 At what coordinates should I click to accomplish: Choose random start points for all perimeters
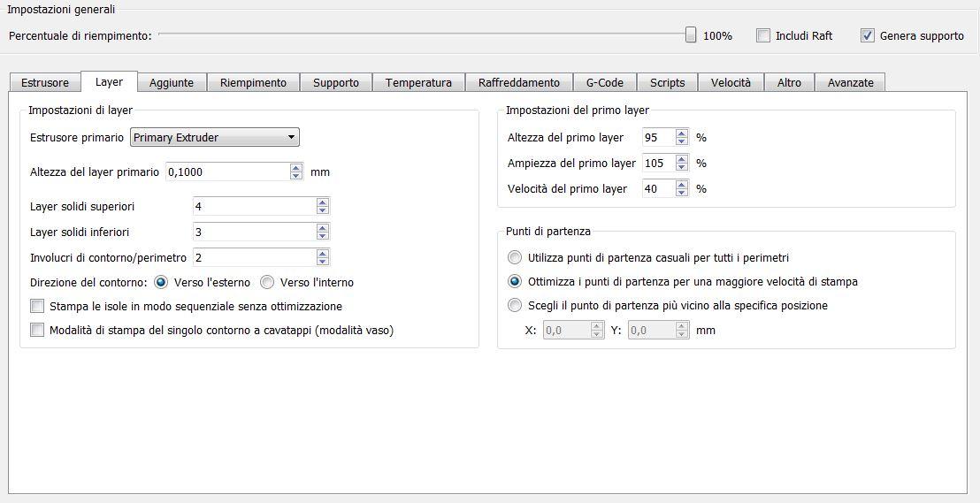515,258
